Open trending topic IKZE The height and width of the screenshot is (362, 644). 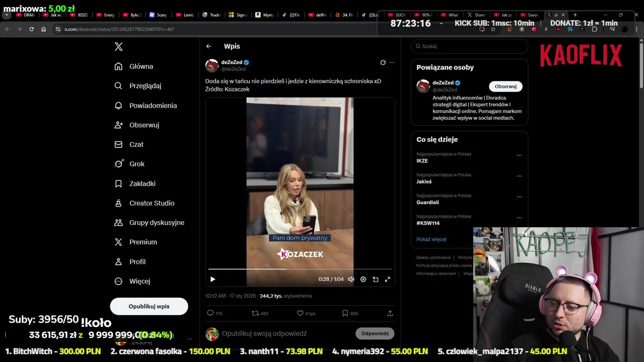tap(422, 161)
